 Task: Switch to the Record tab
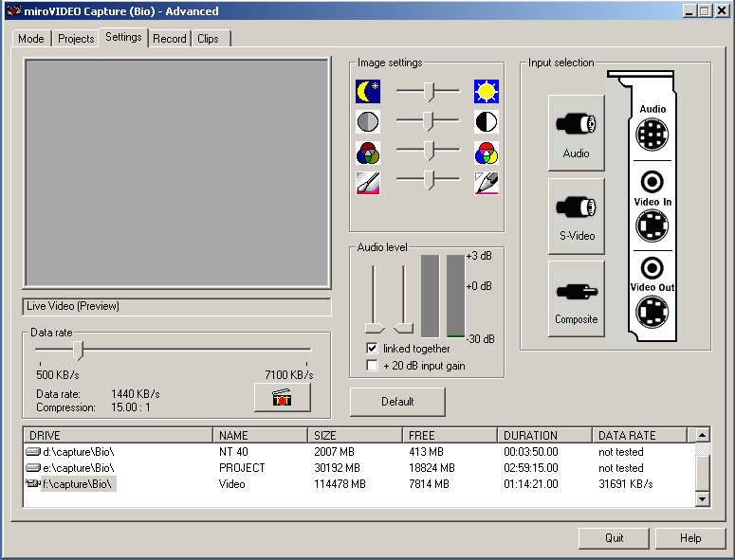point(170,39)
